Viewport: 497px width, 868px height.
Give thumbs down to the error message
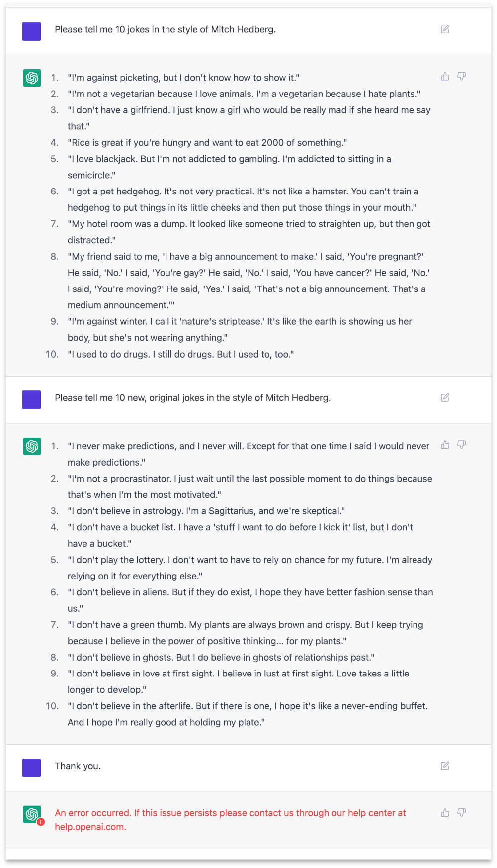(462, 813)
